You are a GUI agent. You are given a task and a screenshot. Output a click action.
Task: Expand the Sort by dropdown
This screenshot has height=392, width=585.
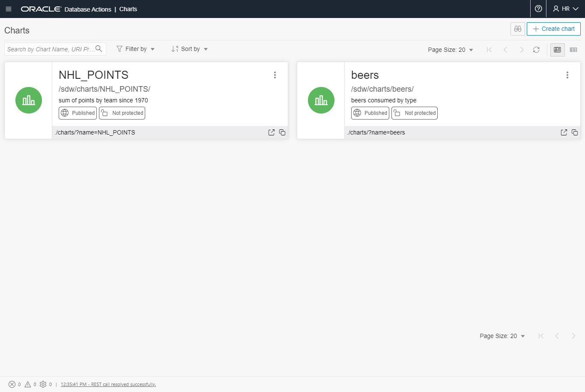coord(190,49)
